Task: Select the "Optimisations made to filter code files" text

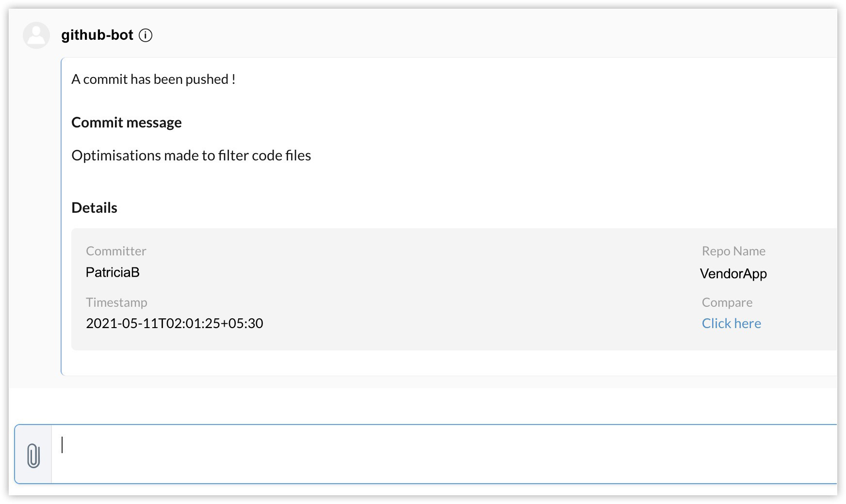Action: tap(191, 156)
